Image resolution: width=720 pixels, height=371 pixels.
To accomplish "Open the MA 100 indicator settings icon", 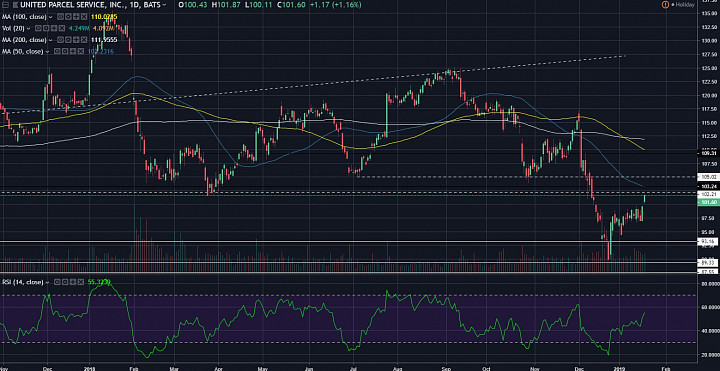I will (x=68, y=17).
